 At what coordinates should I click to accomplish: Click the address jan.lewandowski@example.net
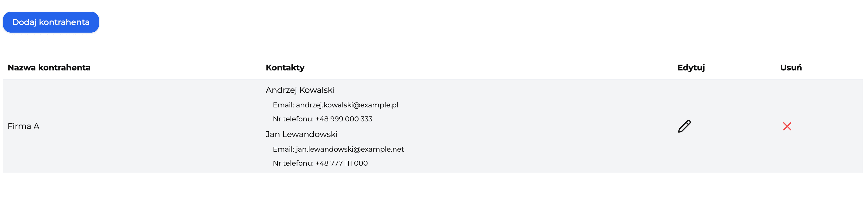pos(350,149)
